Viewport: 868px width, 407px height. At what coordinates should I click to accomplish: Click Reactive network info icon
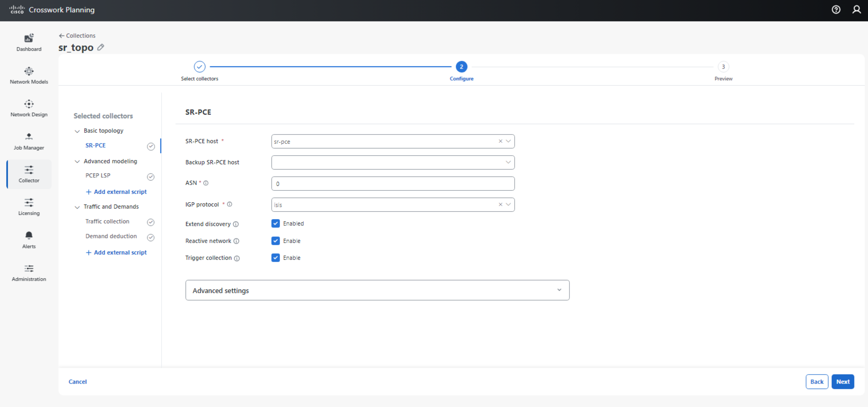237,241
